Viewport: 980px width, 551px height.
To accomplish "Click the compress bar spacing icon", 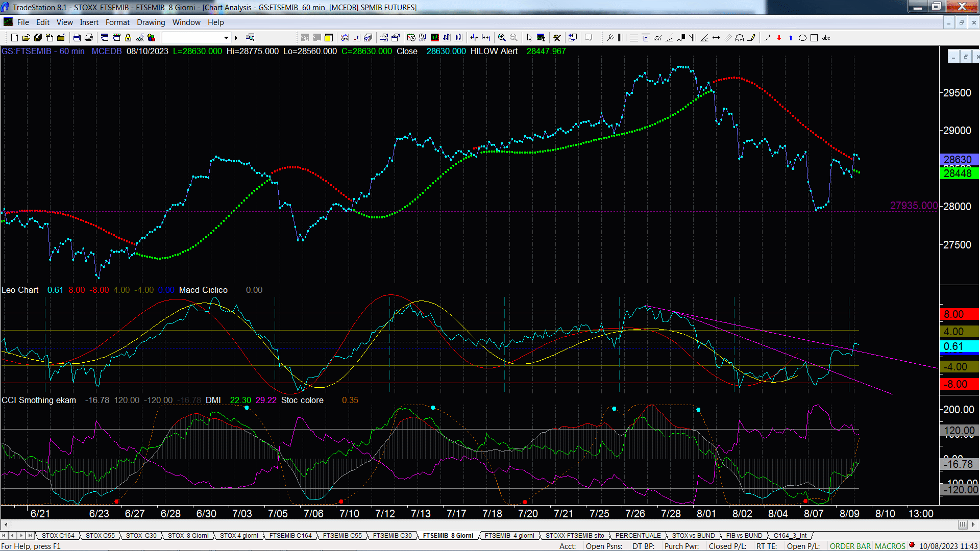I will (474, 37).
